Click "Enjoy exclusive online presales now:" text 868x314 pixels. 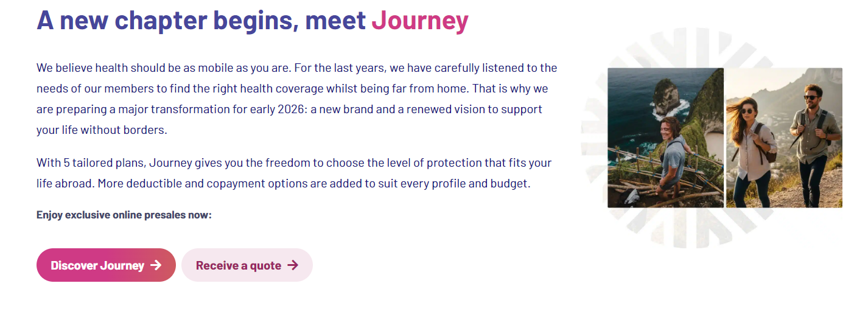click(124, 215)
